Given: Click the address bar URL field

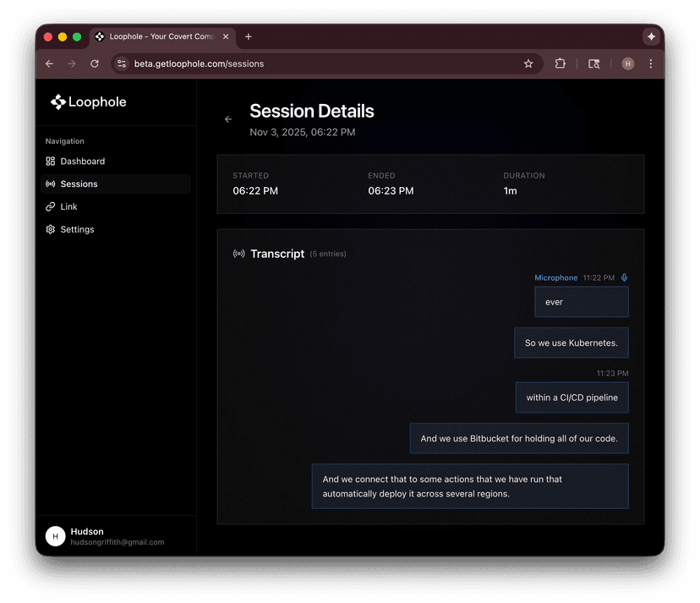Looking at the screenshot, I should tap(321, 63).
